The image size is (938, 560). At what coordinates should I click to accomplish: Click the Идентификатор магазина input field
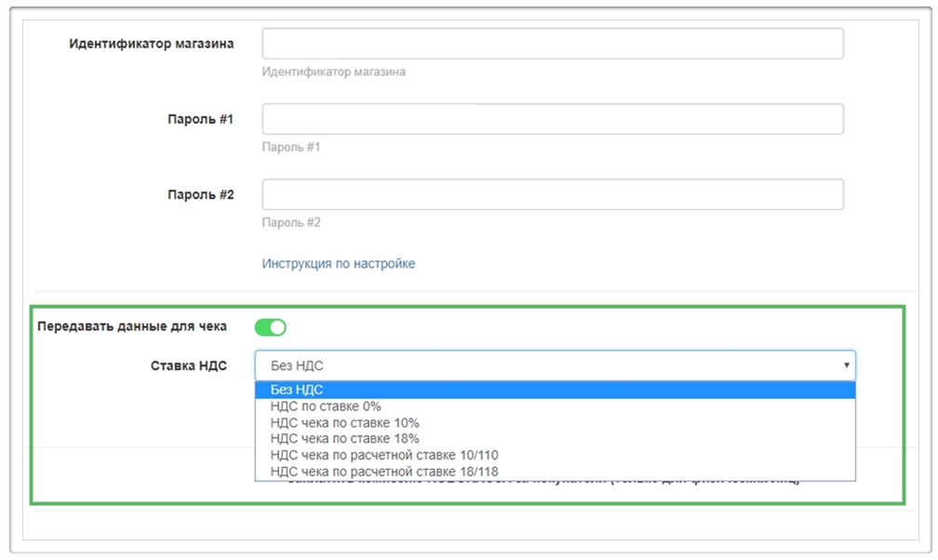(553, 44)
